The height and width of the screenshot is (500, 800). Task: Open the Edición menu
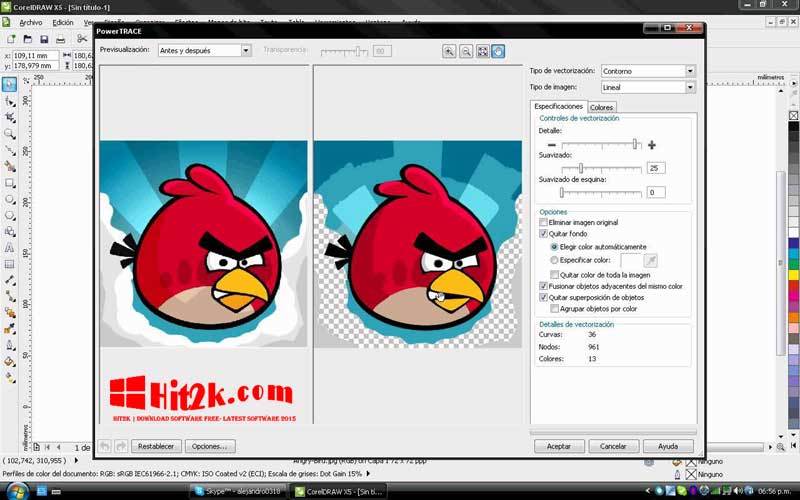tap(63, 22)
